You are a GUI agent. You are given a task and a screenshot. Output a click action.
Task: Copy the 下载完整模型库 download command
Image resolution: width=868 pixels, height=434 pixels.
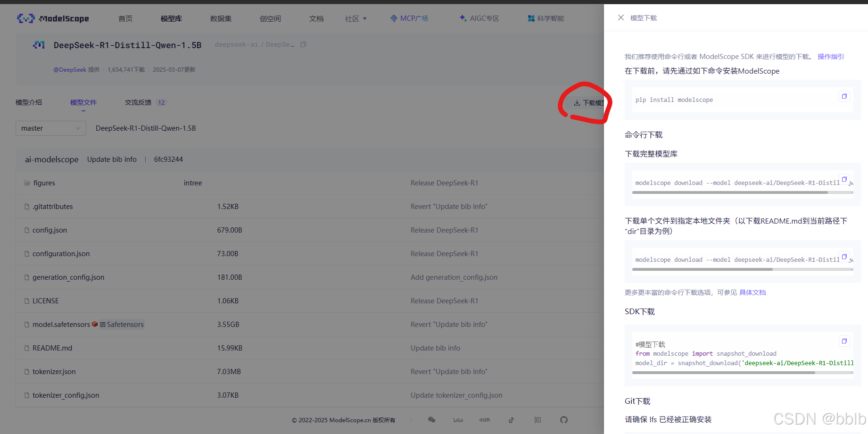tap(844, 179)
